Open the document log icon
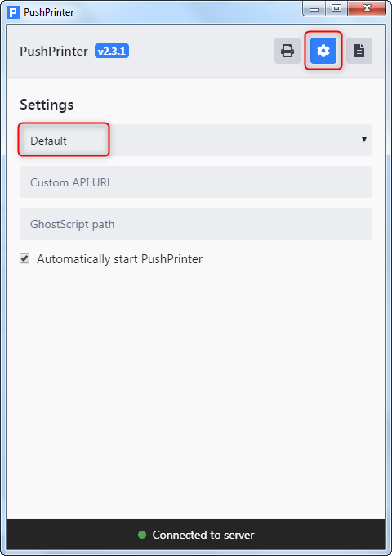The width and height of the screenshot is (392, 556). tap(359, 51)
